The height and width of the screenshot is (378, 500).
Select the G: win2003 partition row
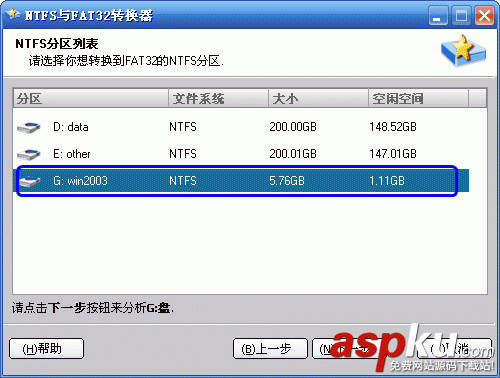pyautogui.click(x=241, y=181)
